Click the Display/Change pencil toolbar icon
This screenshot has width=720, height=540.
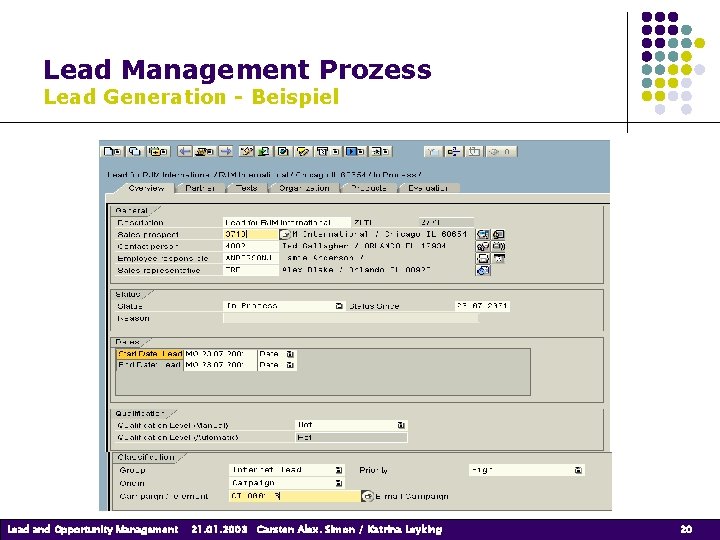[x=247, y=152]
